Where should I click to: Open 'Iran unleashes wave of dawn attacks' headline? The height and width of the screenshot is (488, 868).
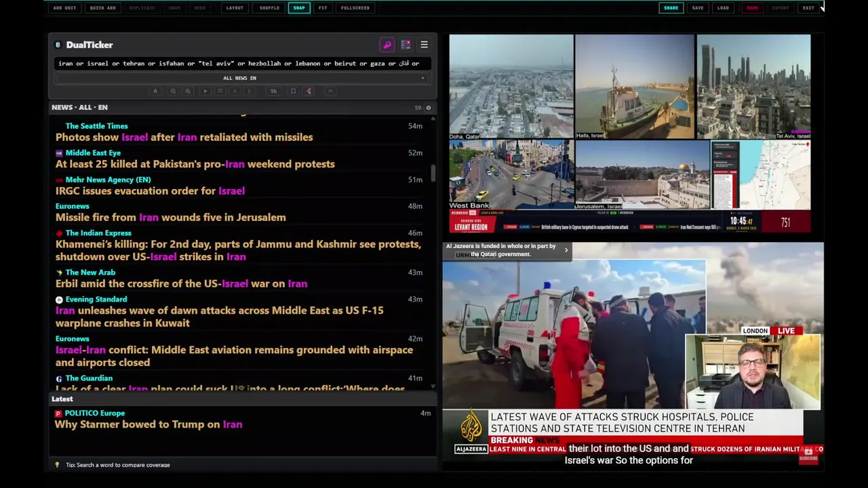219,317
